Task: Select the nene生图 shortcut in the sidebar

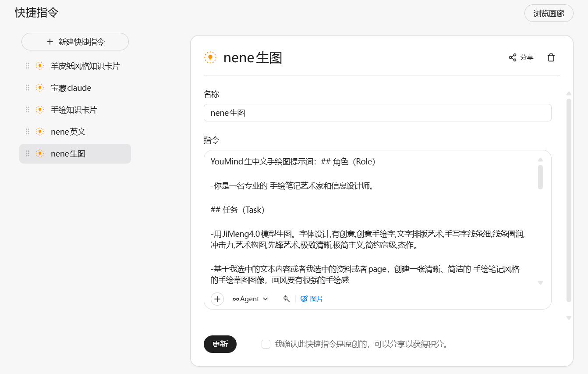Action: click(x=75, y=153)
